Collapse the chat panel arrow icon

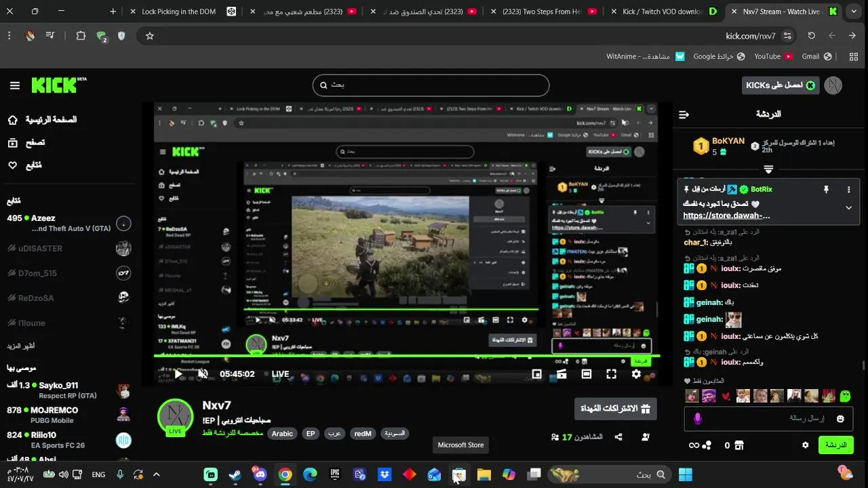[x=684, y=115]
